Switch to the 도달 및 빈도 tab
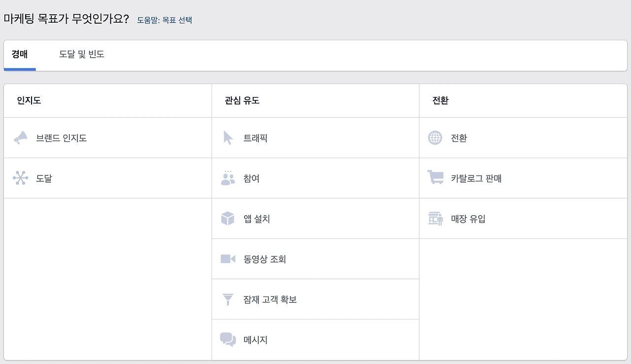The image size is (631, 364). (82, 55)
